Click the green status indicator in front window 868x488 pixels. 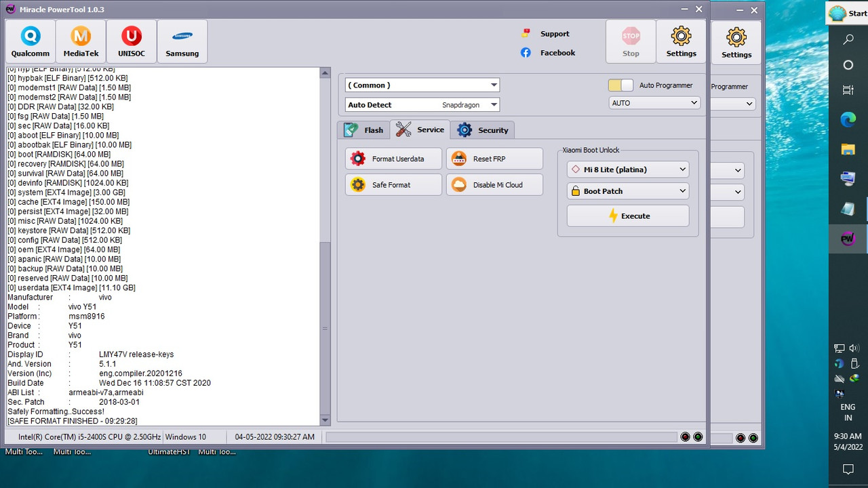tap(698, 436)
